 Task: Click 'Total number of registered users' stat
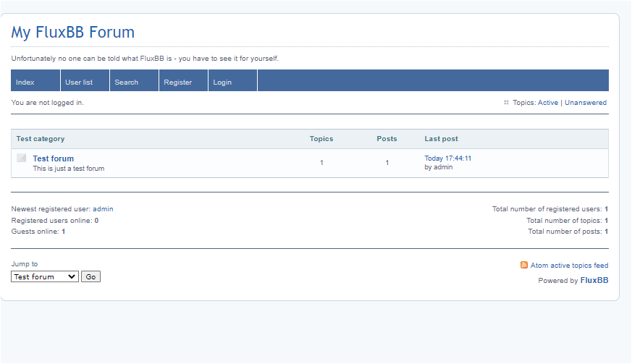(549, 209)
